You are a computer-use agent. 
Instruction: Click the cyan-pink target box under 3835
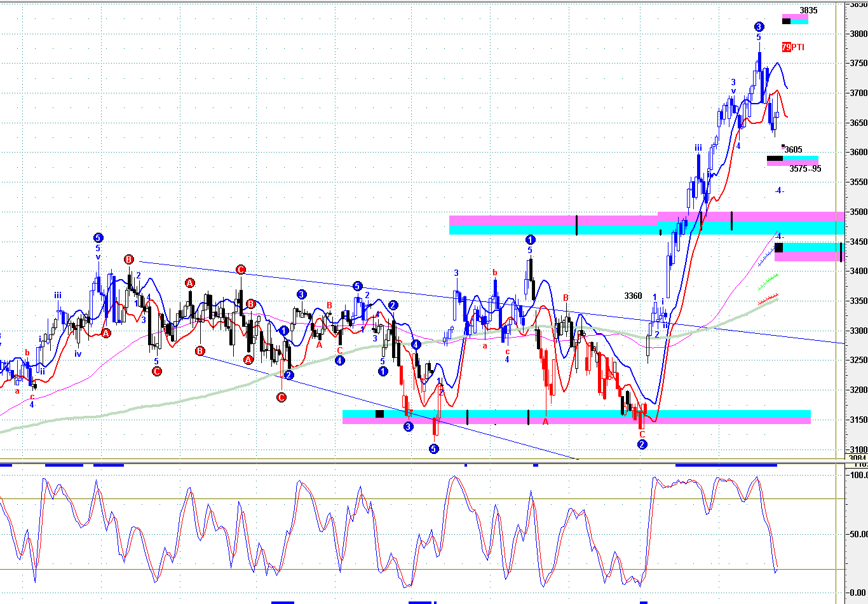795,19
